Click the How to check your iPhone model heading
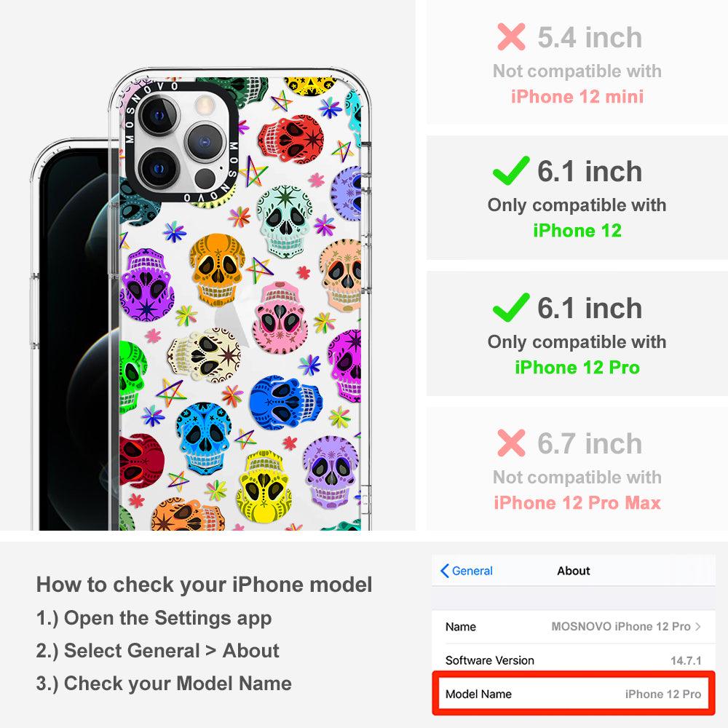The height and width of the screenshot is (728, 728). tap(205, 585)
